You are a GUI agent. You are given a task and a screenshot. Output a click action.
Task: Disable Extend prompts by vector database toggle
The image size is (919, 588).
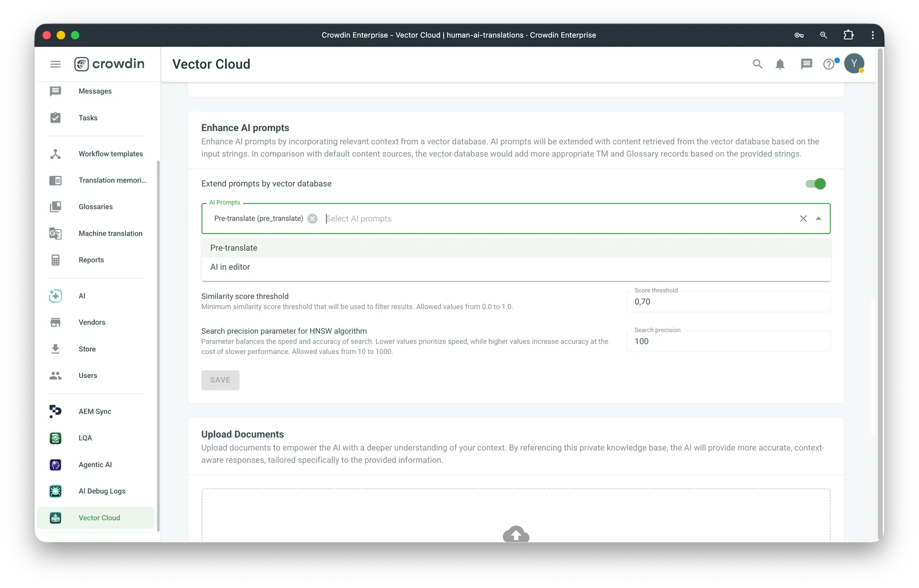click(x=815, y=184)
